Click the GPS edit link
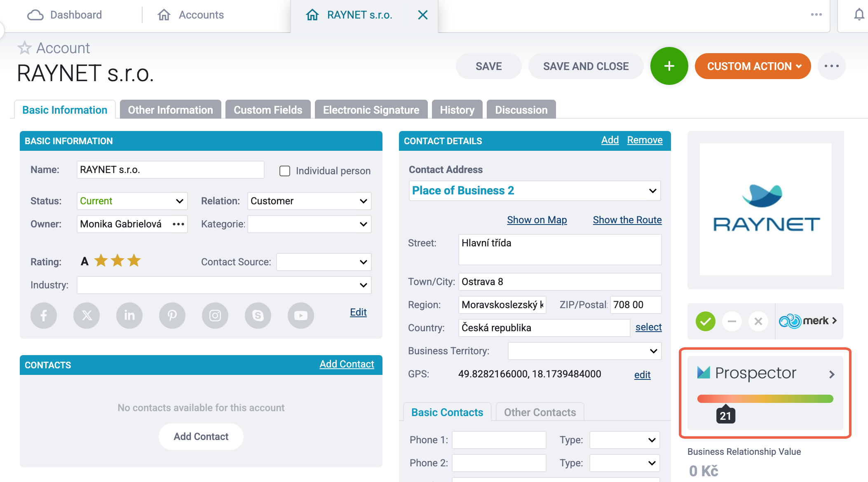 (643, 375)
